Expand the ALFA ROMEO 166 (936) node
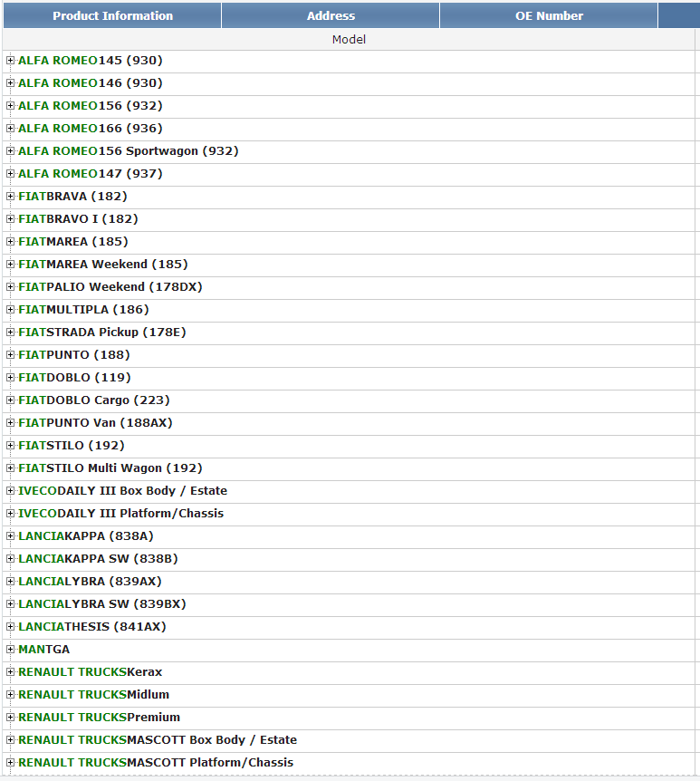This screenshot has width=700, height=781. (x=10, y=129)
